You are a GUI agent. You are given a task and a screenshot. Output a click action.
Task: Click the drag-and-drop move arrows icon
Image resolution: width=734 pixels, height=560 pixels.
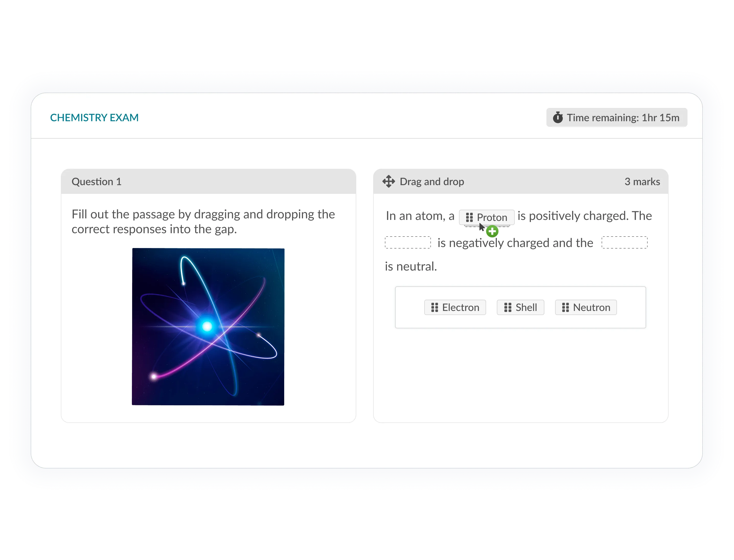[x=388, y=181]
